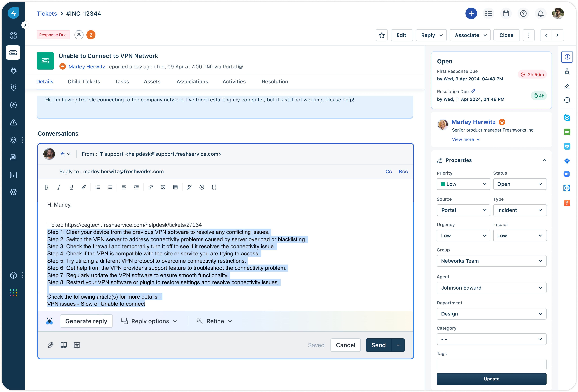
Task: Switch to the Child Tickets tab
Action: click(84, 82)
